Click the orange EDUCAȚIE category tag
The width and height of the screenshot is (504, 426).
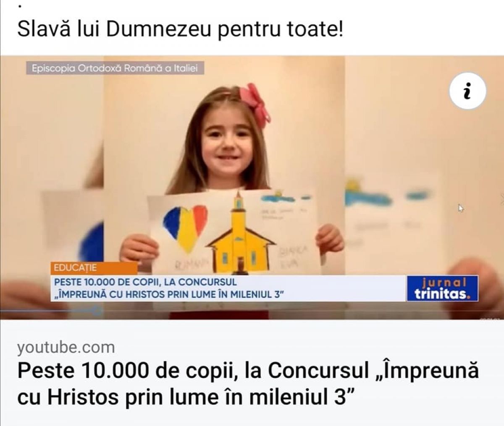coord(94,268)
